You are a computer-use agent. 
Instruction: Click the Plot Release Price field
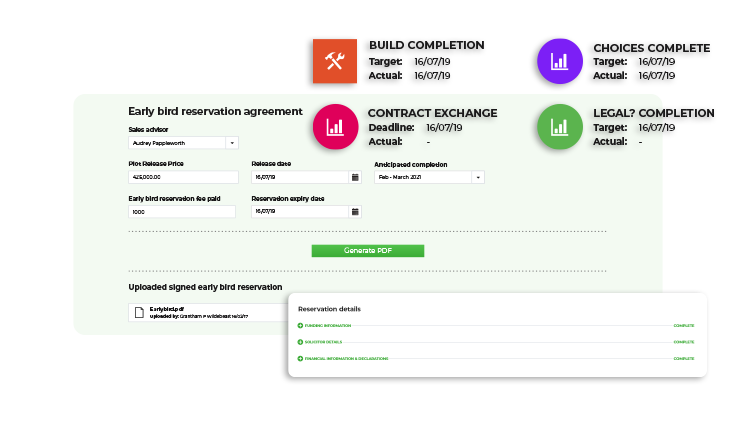(x=183, y=177)
